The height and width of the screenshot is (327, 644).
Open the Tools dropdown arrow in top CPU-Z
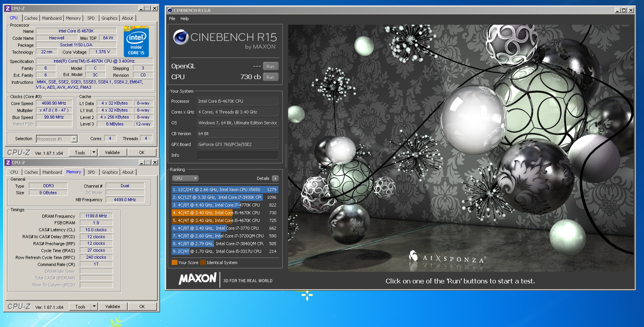94,152
